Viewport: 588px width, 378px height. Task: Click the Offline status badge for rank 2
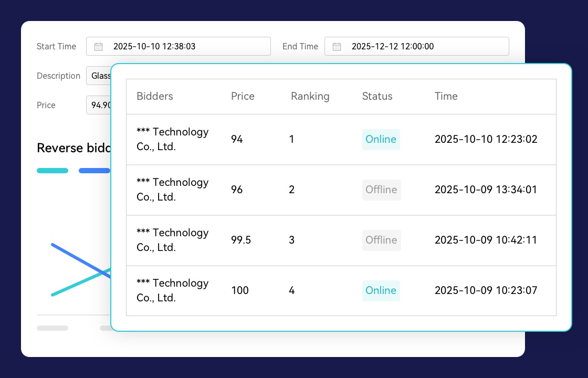click(381, 190)
